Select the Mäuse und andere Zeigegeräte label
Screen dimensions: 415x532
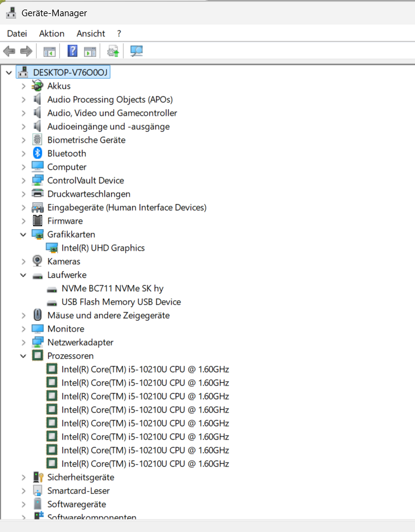(109, 315)
